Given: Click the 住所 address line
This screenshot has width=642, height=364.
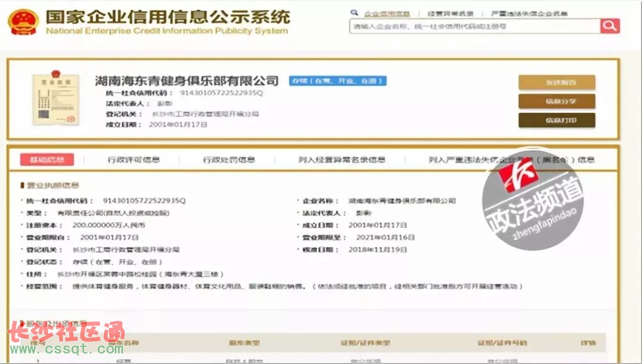Looking at the screenshot, I should [x=140, y=274].
